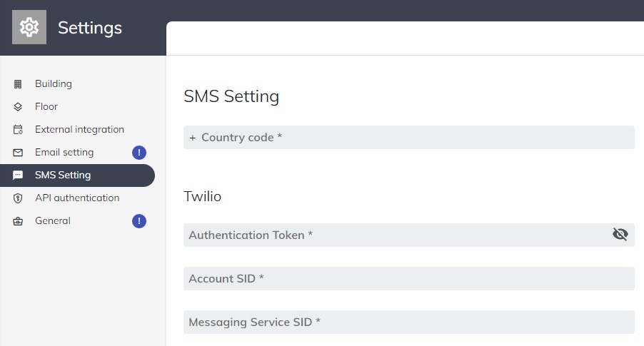The height and width of the screenshot is (346, 644).
Task: Select the API authentication menu item
Action: coord(77,198)
